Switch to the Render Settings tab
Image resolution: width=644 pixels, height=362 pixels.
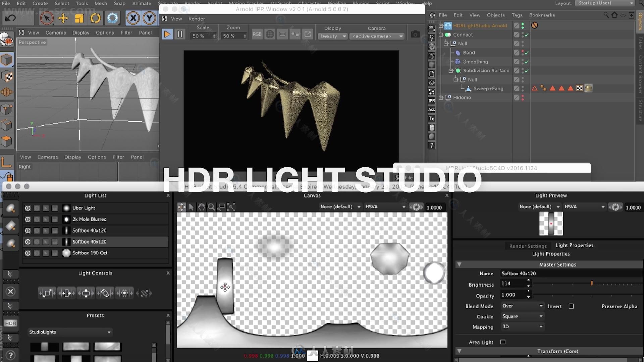(528, 246)
